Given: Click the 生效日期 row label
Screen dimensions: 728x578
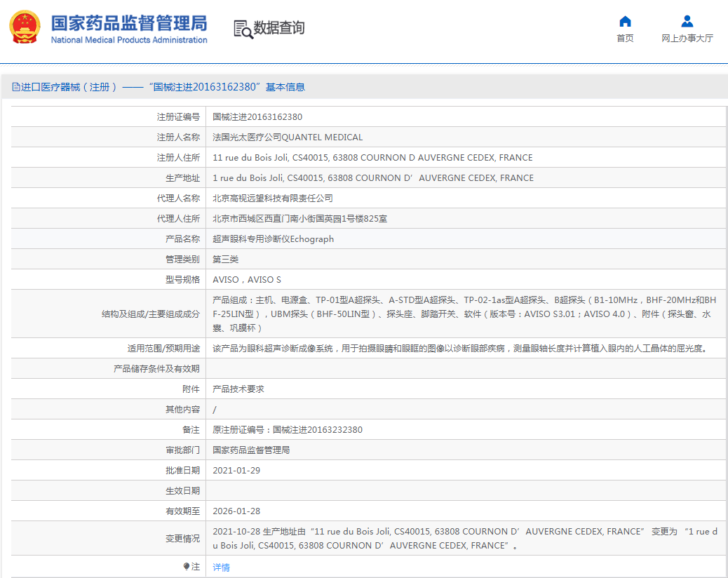Looking at the screenshot, I should point(183,491).
